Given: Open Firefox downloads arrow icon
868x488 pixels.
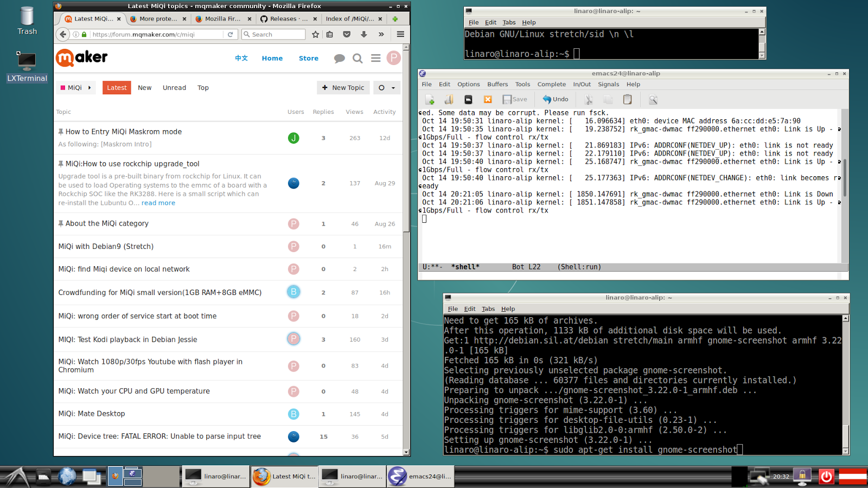Looking at the screenshot, I should [363, 34].
